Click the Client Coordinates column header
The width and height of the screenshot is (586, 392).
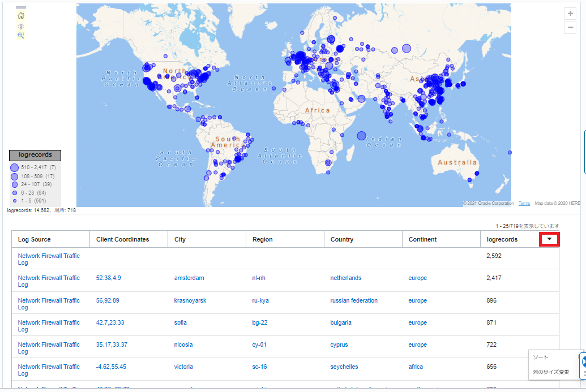tap(123, 240)
